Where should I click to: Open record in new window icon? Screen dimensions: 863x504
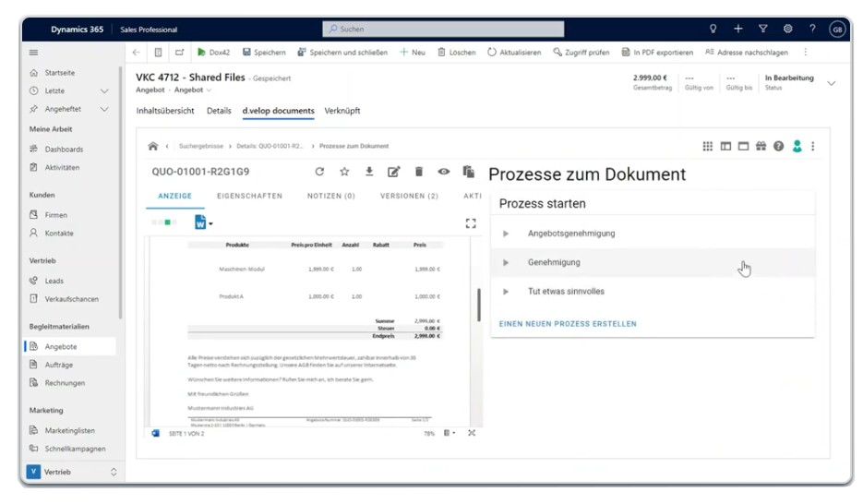[179, 53]
